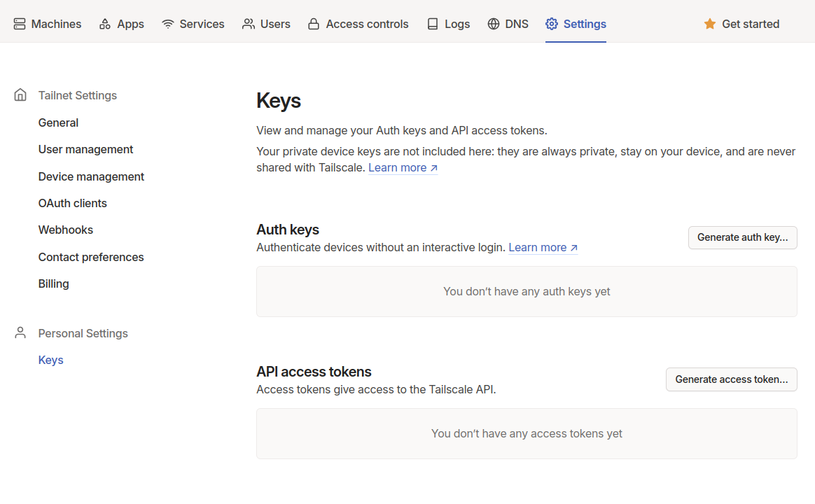
Task: Click the Users people icon
Action: [249, 24]
